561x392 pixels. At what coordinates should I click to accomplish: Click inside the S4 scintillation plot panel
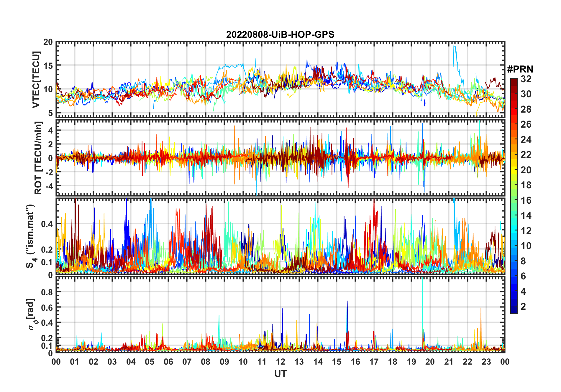280,236
